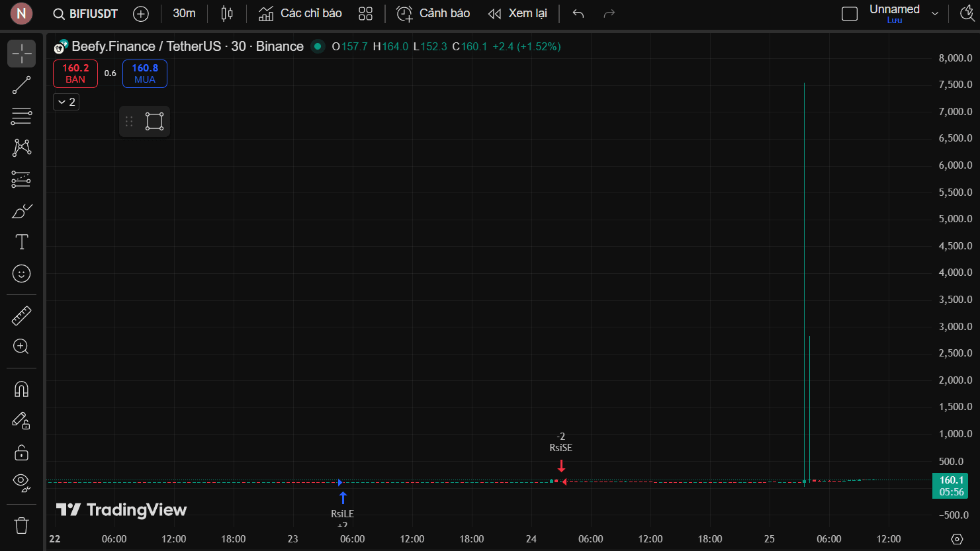The height and width of the screenshot is (551, 980).
Task: Open symbol search for BIFIUSDT
Action: [85, 14]
